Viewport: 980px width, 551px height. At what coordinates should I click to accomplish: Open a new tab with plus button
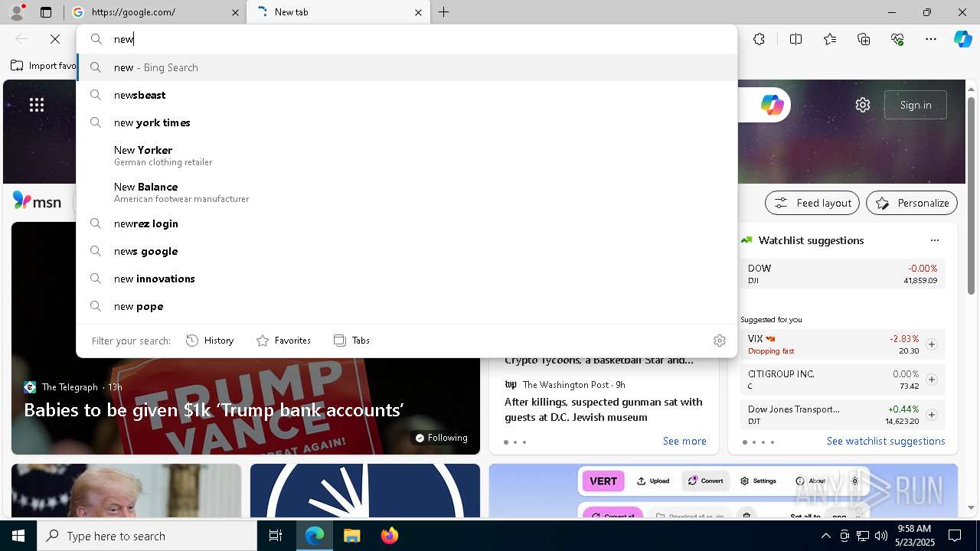tap(443, 12)
